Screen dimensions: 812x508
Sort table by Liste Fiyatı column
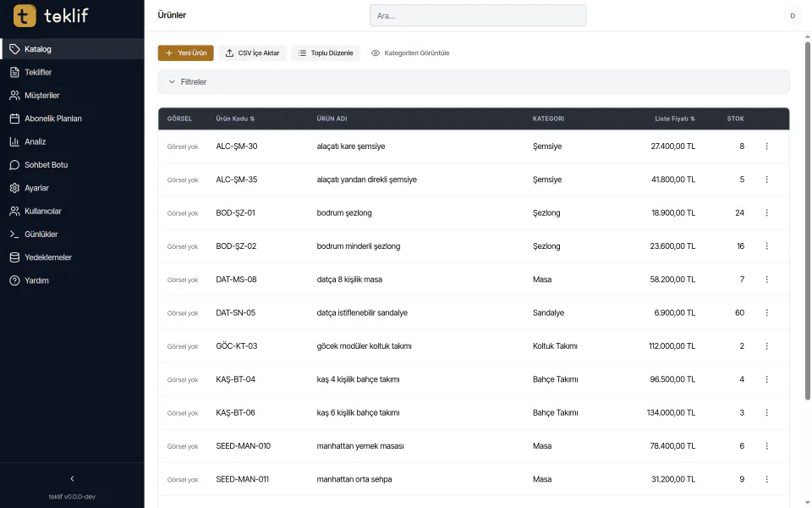tap(675, 119)
